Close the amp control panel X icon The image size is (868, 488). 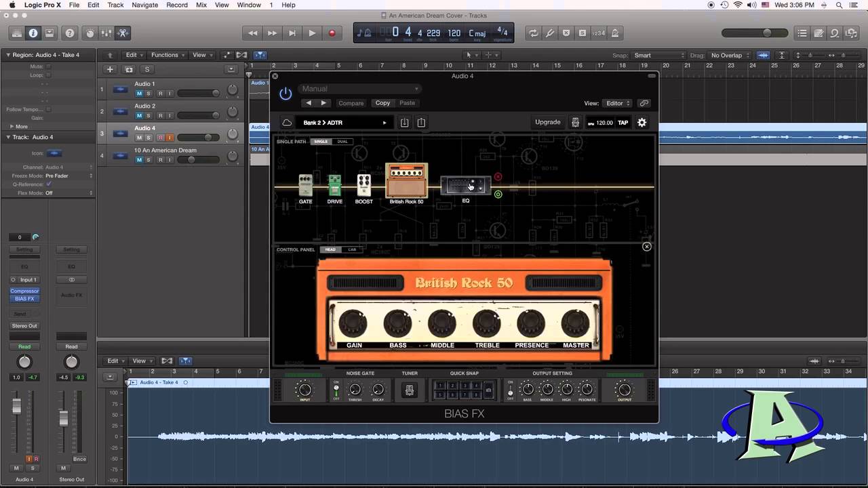(x=647, y=247)
